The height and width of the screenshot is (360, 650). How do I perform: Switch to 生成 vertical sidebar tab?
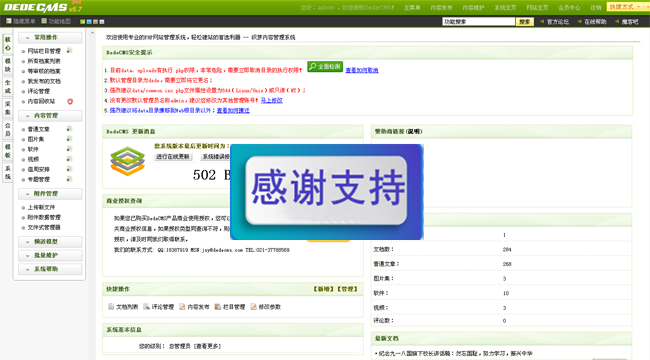click(7, 87)
